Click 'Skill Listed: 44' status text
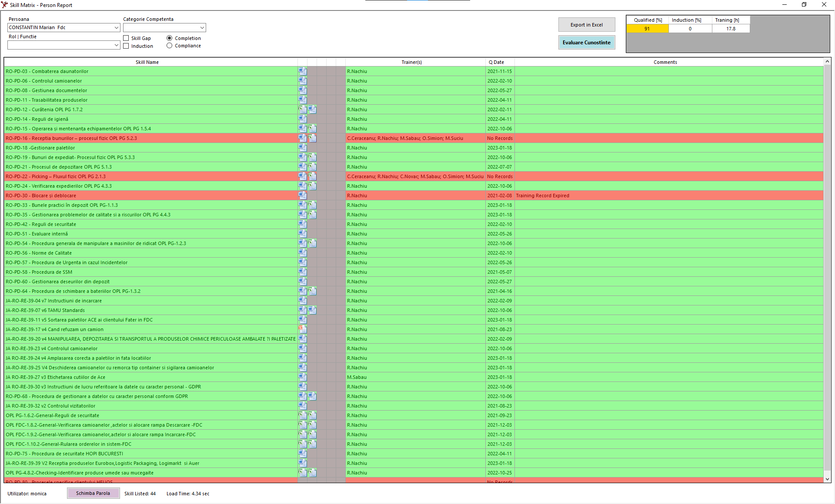This screenshot has width=835, height=504. pyautogui.click(x=140, y=494)
